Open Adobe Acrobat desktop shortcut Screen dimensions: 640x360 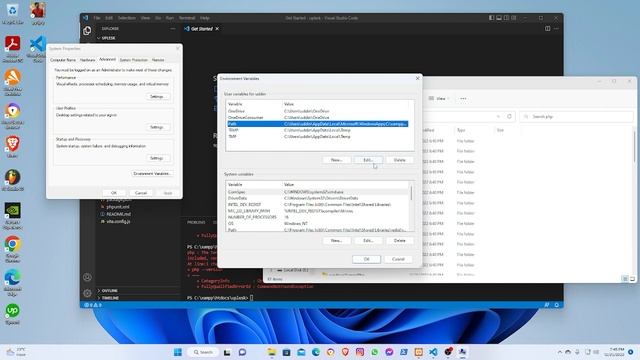coord(13,48)
